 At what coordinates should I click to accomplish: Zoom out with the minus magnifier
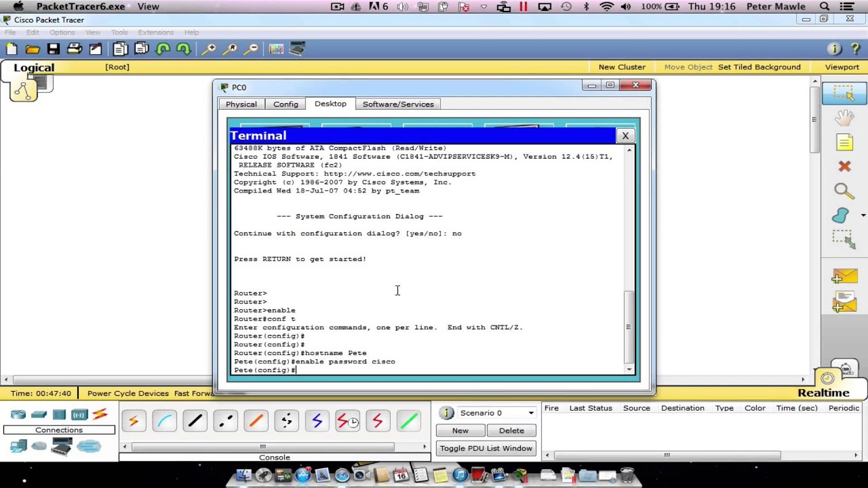coord(251,49)
